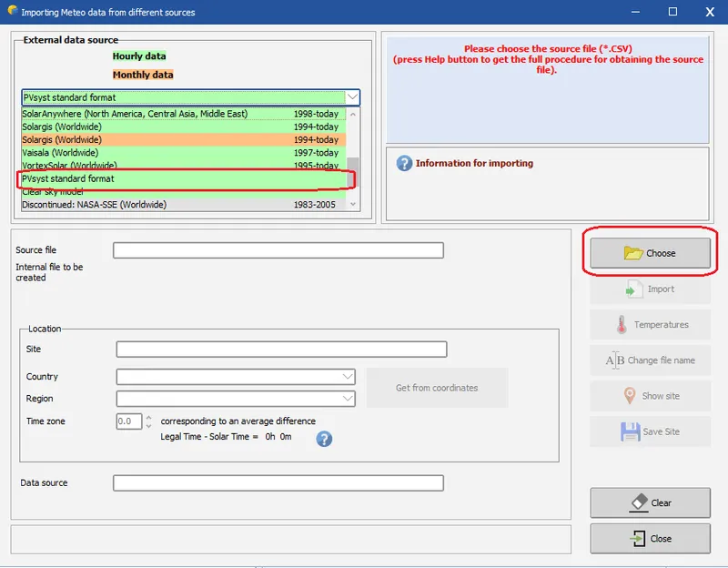Image resolution: width=728 pixels, height=568 pixels.
Task: Click the time zone help question icon
Action: pos(324,439)
